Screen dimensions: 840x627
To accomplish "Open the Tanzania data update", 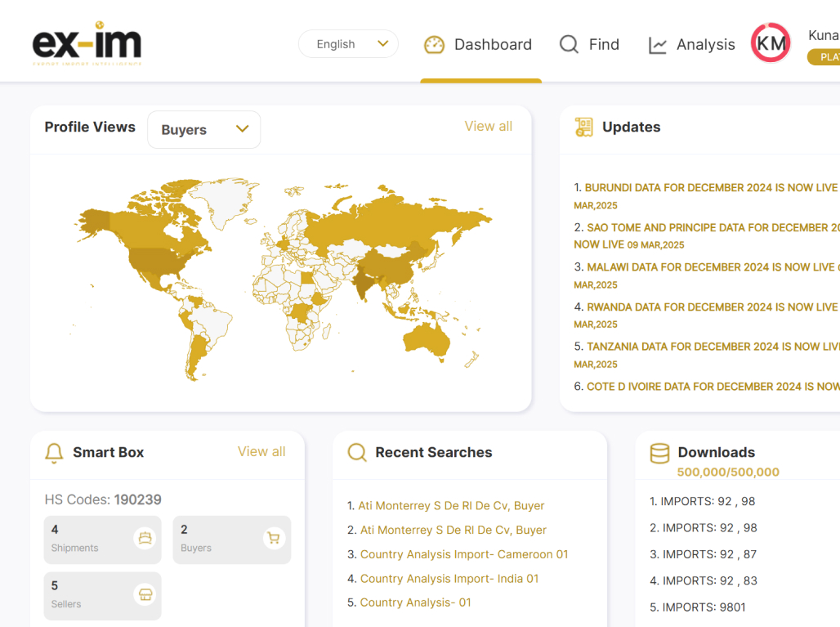I will (706, 355).
